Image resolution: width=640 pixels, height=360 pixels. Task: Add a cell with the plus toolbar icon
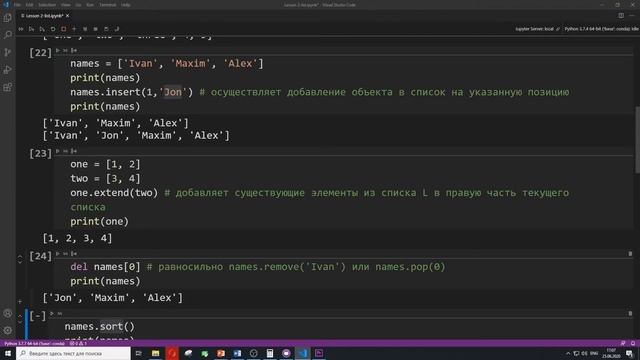74,29
